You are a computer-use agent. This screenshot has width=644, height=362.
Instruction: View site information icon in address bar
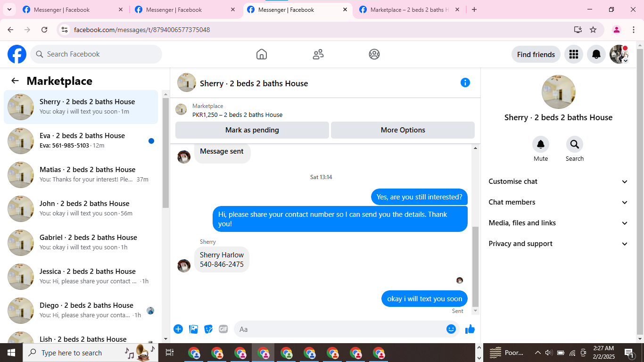(x=66, y=30)
